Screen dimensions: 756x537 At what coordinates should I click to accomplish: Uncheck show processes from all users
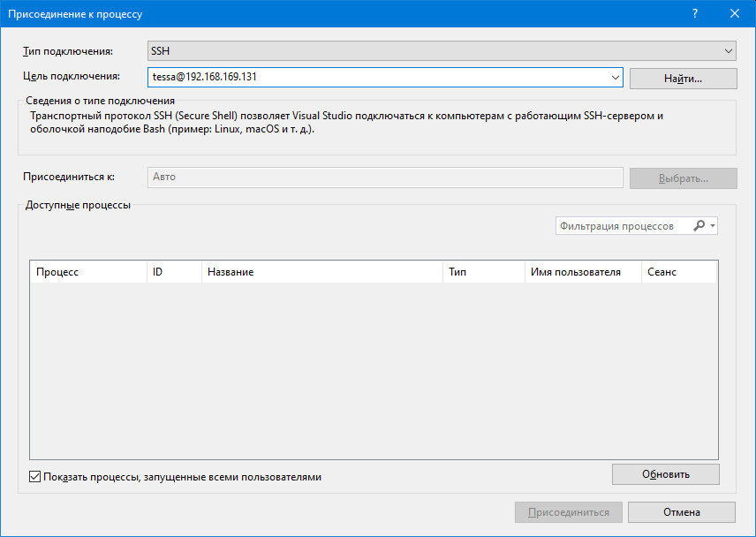coord(35,477)
